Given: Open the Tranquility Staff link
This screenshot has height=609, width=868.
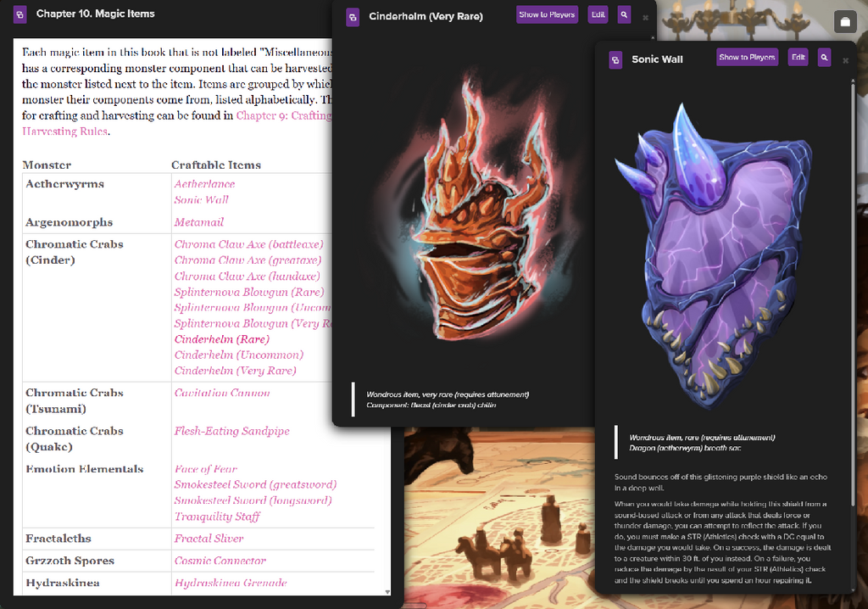Looking at the screenshot, I should click(217, 517).
